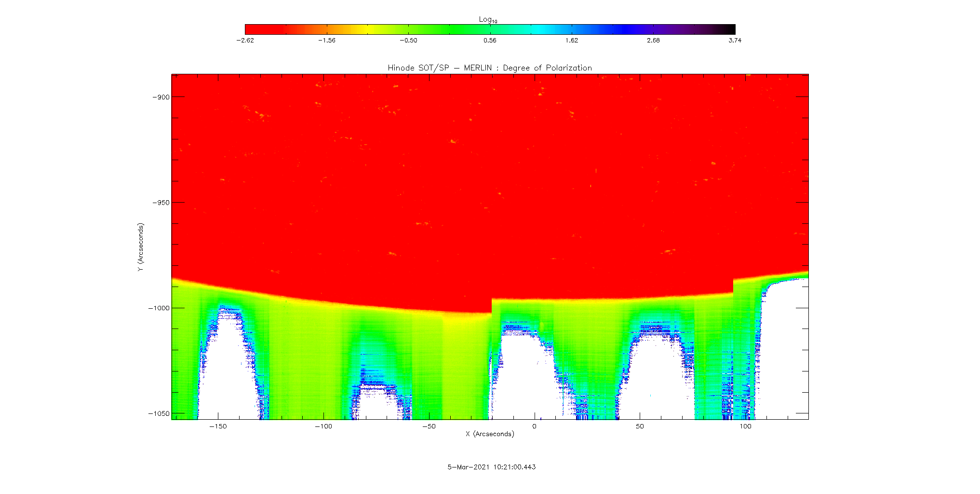
Task: Click the Log10 colorbar label
Action: 488,19
